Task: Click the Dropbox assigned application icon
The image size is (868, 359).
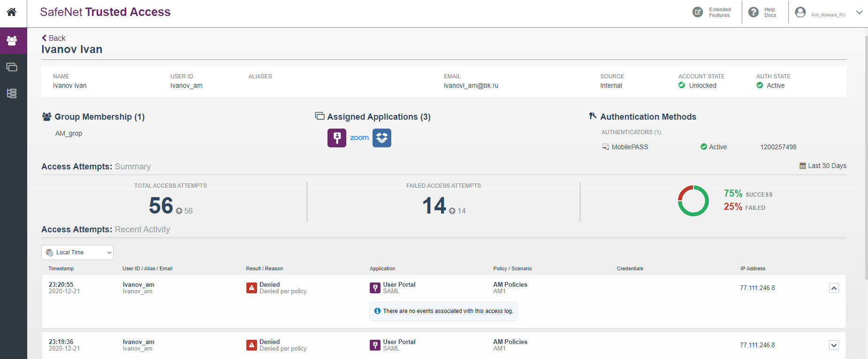Action: click(382, 138)
